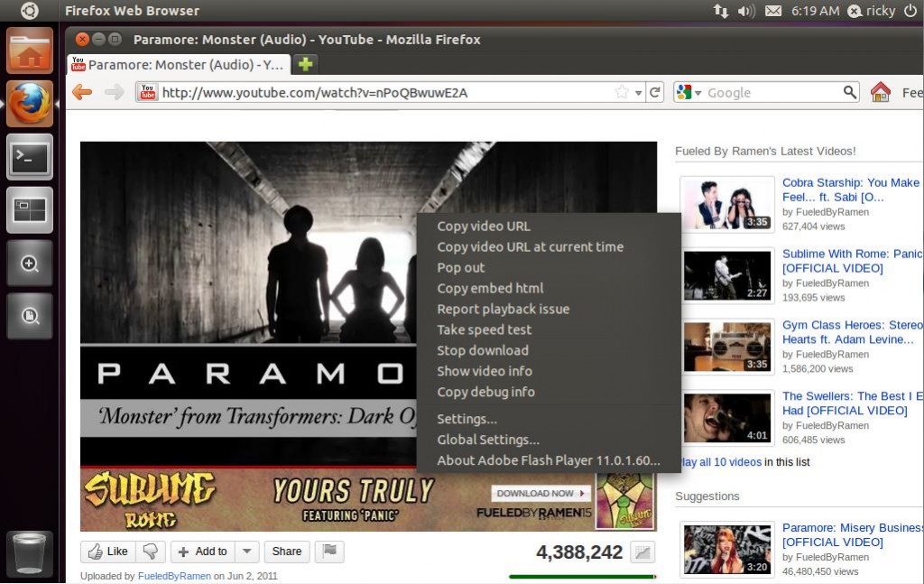
Task: Click the bookmark star in the address bar
Action: [620, 91]
